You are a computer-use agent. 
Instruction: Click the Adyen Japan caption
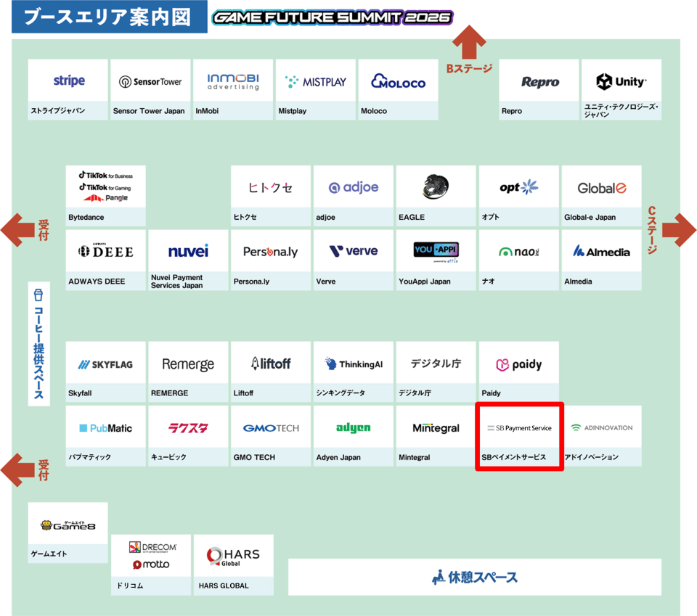pyautogui.click(x=338, y=457)
